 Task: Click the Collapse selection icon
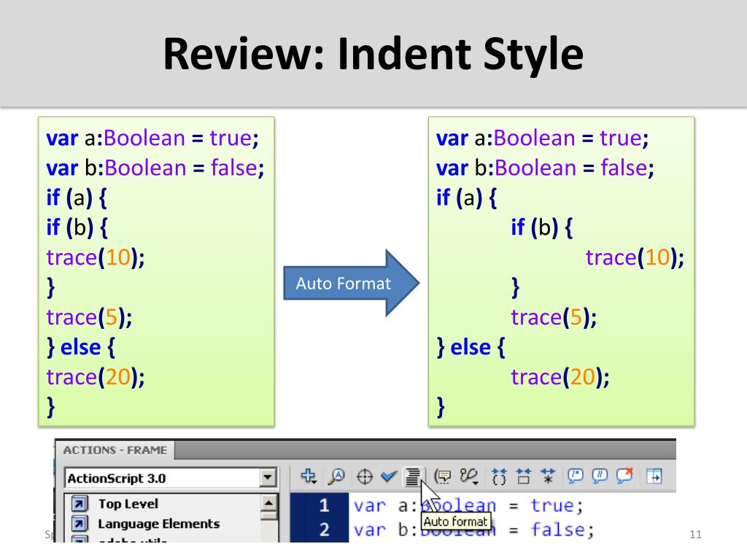524,476
